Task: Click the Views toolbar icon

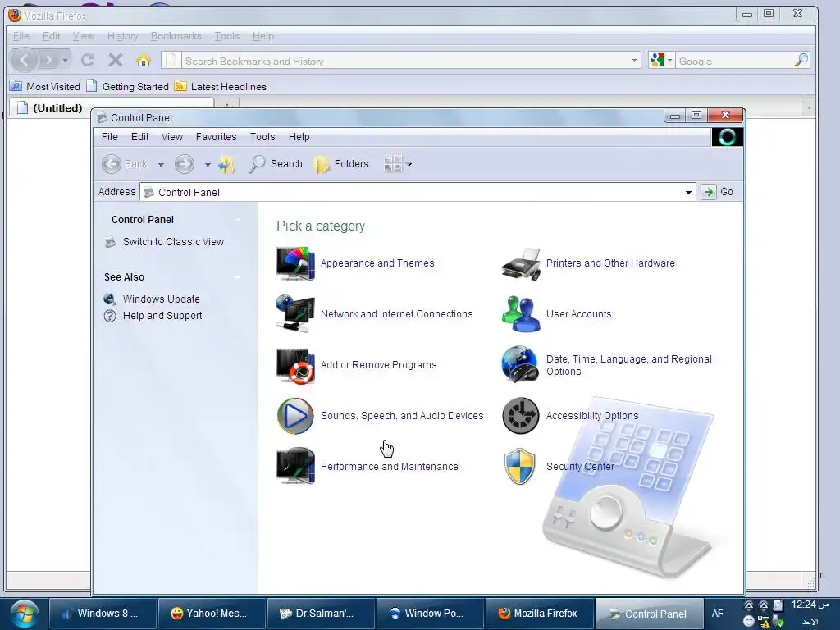Action: (x=393, y=164)
